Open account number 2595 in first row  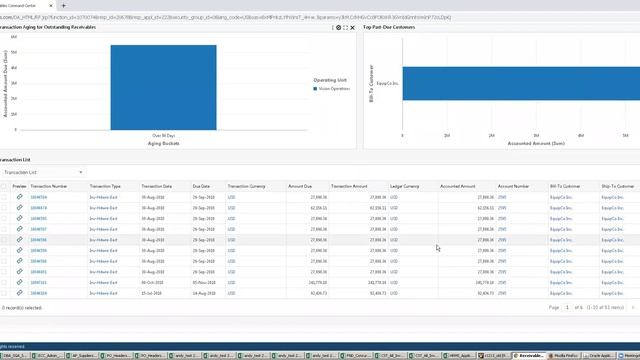point(502,197)
